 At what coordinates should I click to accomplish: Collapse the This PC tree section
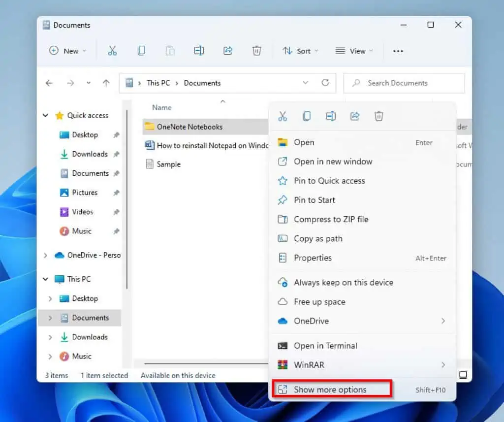[45, 279]
